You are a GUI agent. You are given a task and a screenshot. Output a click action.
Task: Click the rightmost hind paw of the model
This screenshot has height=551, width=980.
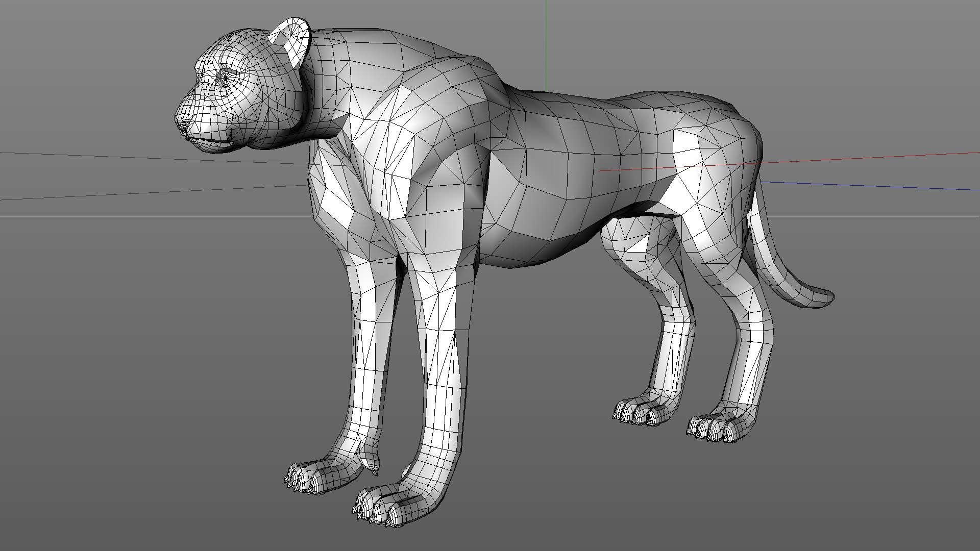[x=722, y=423]
